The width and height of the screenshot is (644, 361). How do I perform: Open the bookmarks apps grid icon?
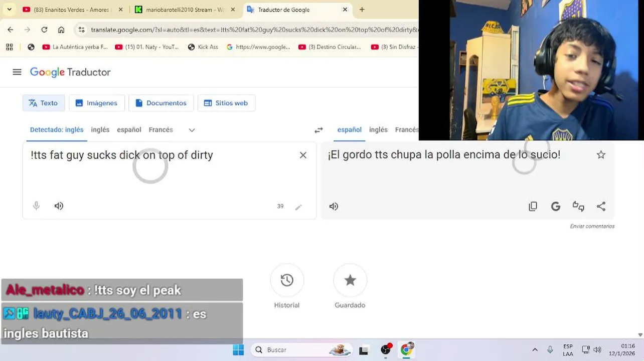(x=10, y=47)
